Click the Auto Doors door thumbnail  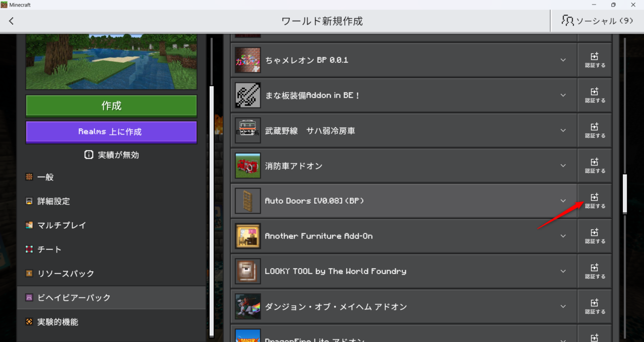(x=248, y=201)
